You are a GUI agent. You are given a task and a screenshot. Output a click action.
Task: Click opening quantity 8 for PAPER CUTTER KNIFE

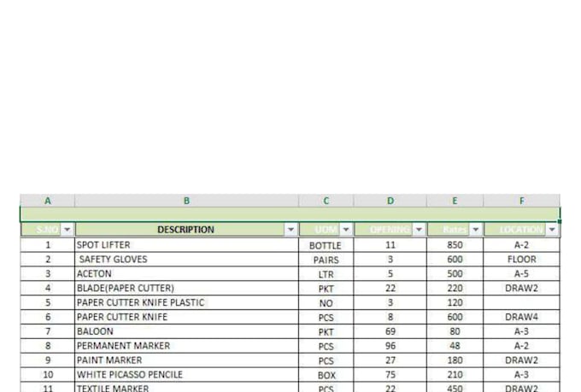(x=390, y=317)
